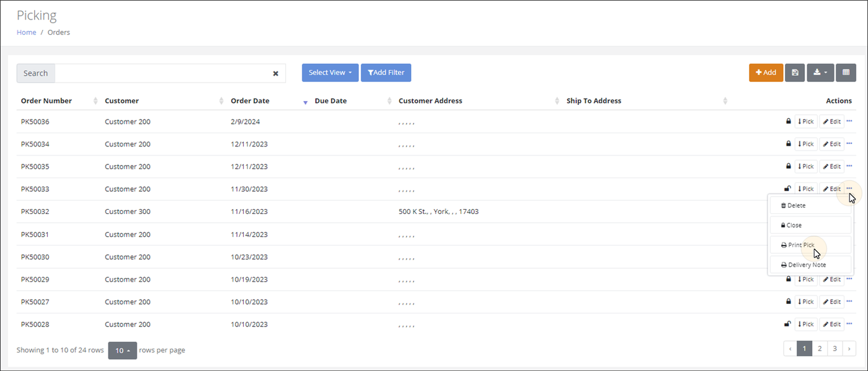This screenshot has height=371, width=868.
Task: Sort by Customer Address column arrows
Action: (x=557, y=101)
